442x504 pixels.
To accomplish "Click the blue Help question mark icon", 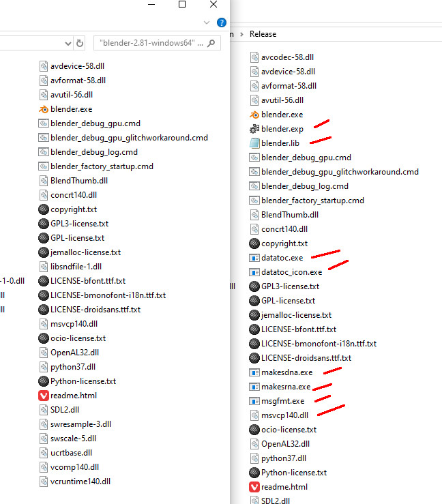I will pyautogui.click(x=222, y=23).
